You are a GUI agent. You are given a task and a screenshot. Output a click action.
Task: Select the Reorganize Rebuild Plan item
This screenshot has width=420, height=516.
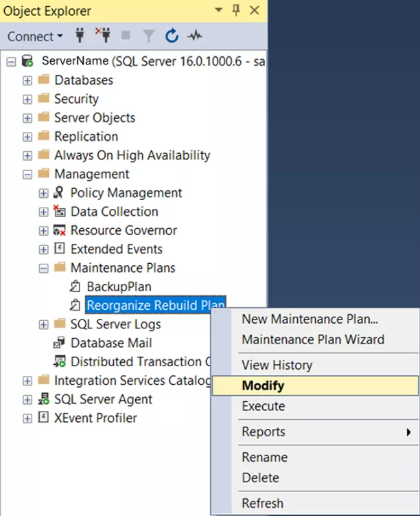coord(156,305)
